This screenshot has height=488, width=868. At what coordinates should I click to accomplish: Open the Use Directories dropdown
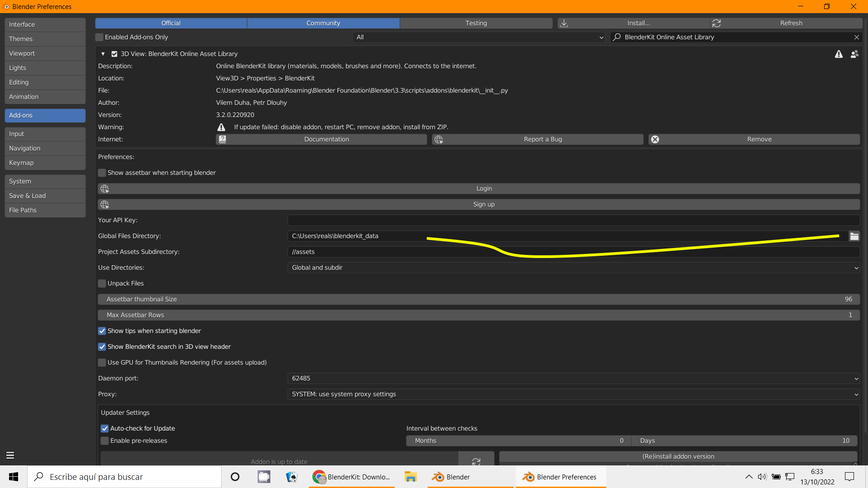573,267
